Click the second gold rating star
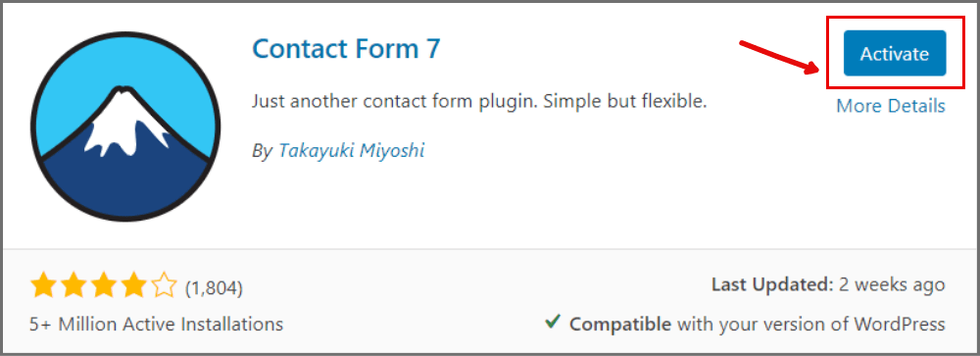Viewport: 980px width, 356px height. click(x=73, y=286)
